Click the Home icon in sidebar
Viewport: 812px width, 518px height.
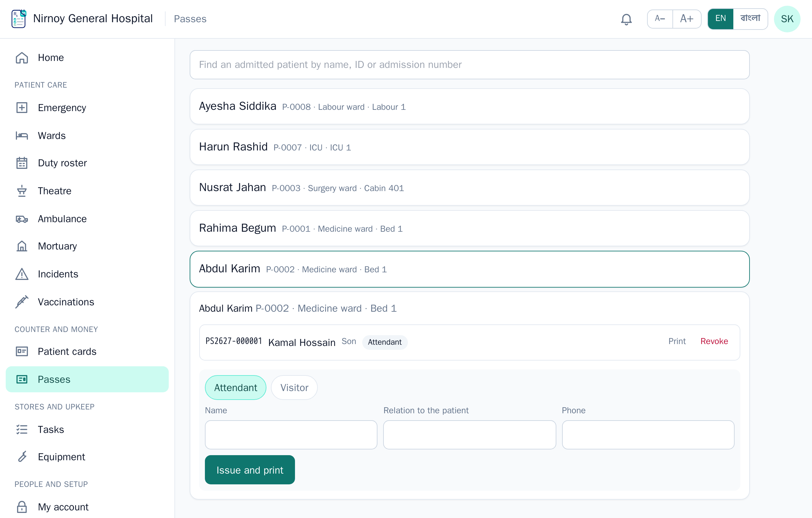(22, 58)
